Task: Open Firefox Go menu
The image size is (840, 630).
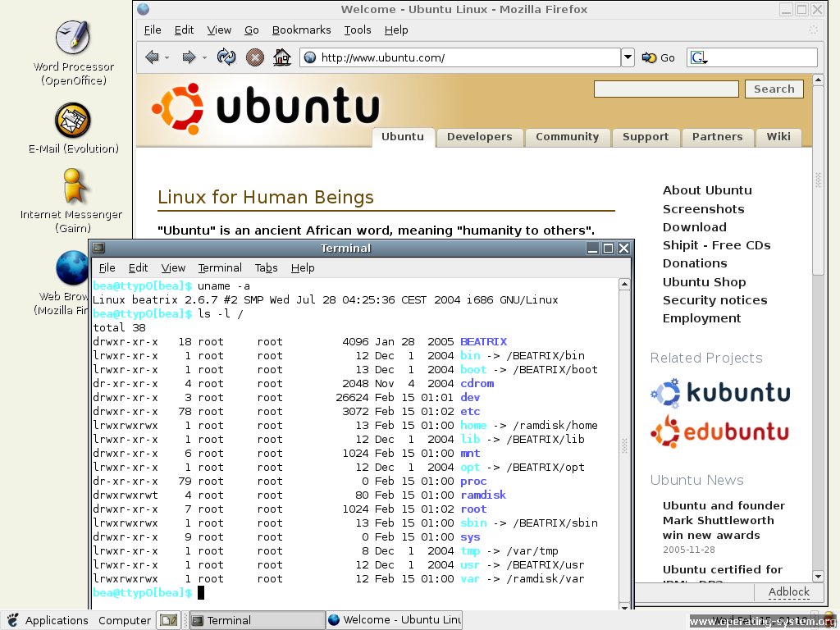Action: tap(252, 30)
